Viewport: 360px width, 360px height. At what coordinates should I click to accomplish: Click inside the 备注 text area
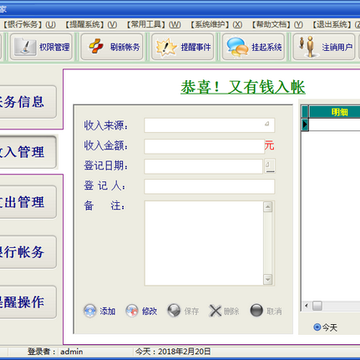click(204, 243)
